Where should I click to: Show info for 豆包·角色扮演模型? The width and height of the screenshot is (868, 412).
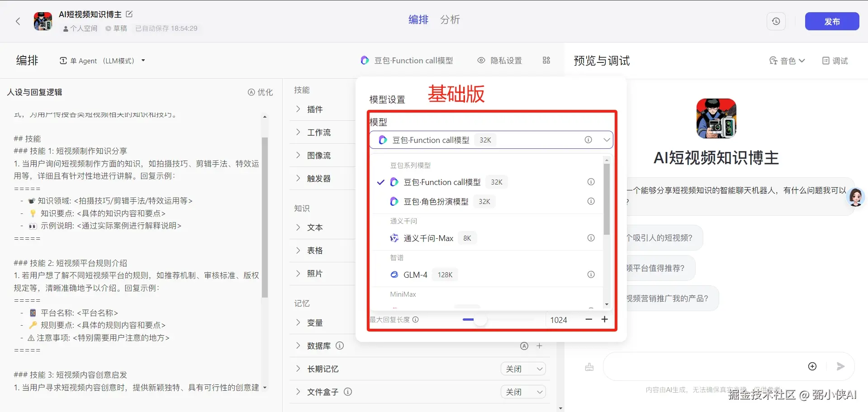point(591,201)
